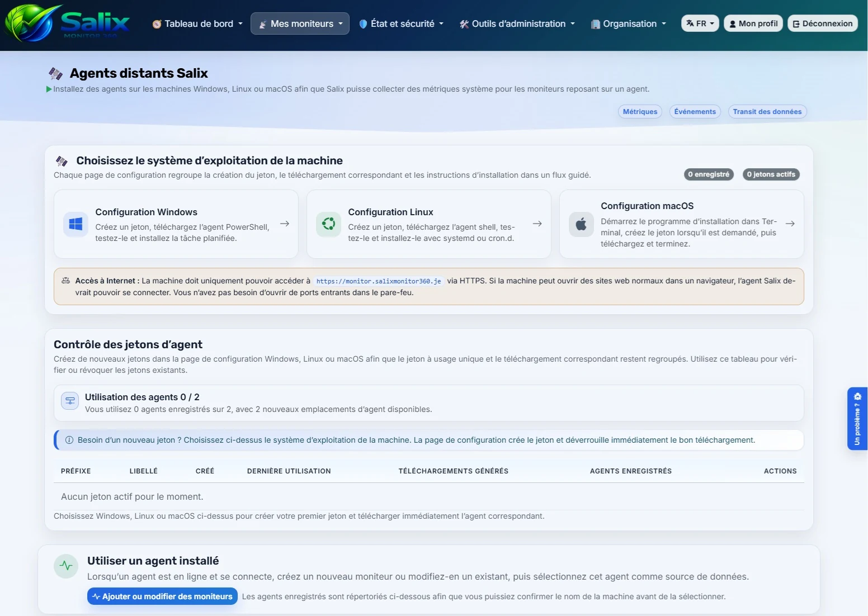Screen dimensions: 868x616
Task: Click the ACTIONS column header
Action: tap(780, 471)
